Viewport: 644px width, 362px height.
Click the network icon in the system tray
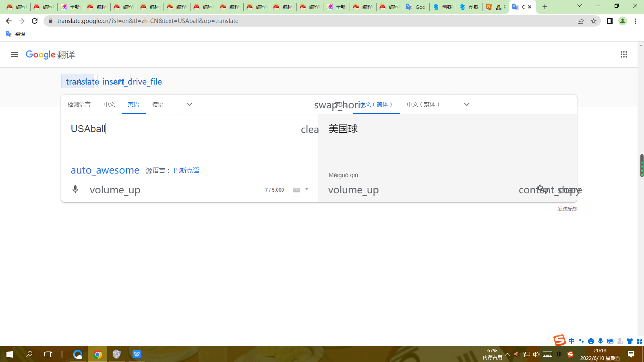(526, 354)
